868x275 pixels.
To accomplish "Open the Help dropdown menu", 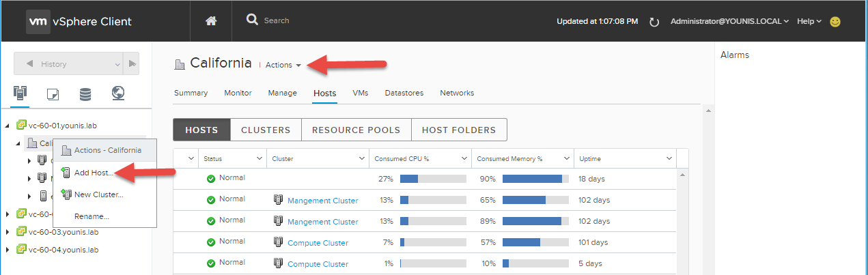I will coord(809,21).
